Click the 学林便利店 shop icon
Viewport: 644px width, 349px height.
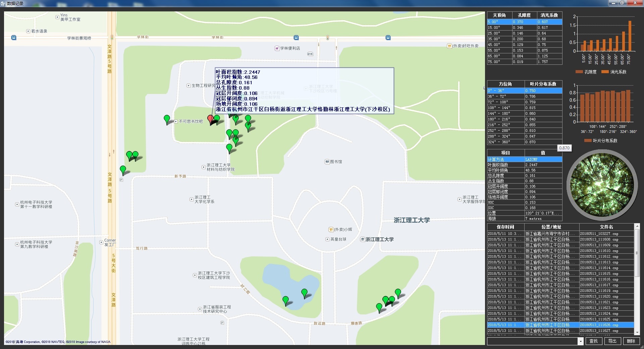coord(277,48)
